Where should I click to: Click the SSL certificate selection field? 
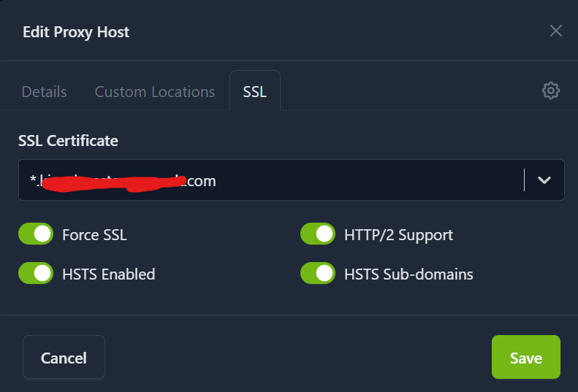[270, 180]
